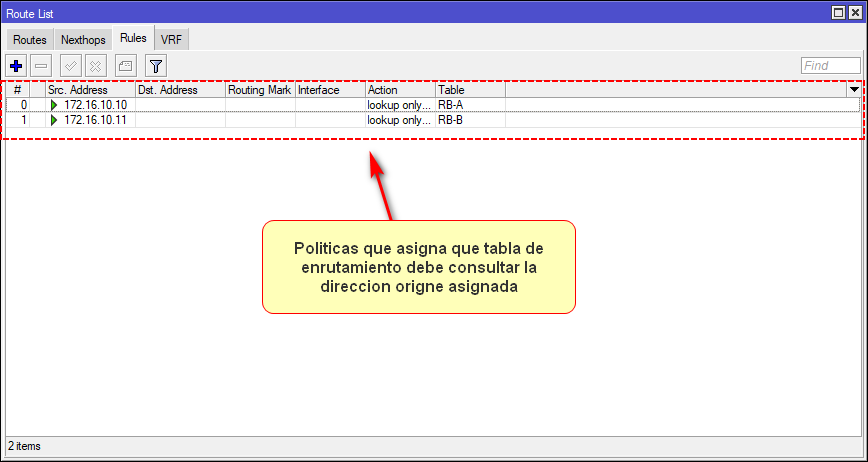Click the Routing Mark column header
The image size is (868, 462).
pos(260,90)
